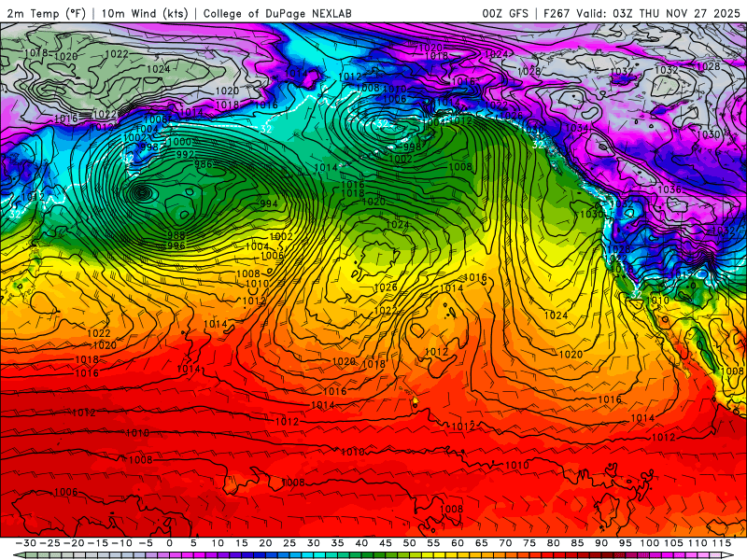Viewport: 747px width, 560px height.
Task: Pick 35 on the temperature color scale
Action: coord(337,543)
